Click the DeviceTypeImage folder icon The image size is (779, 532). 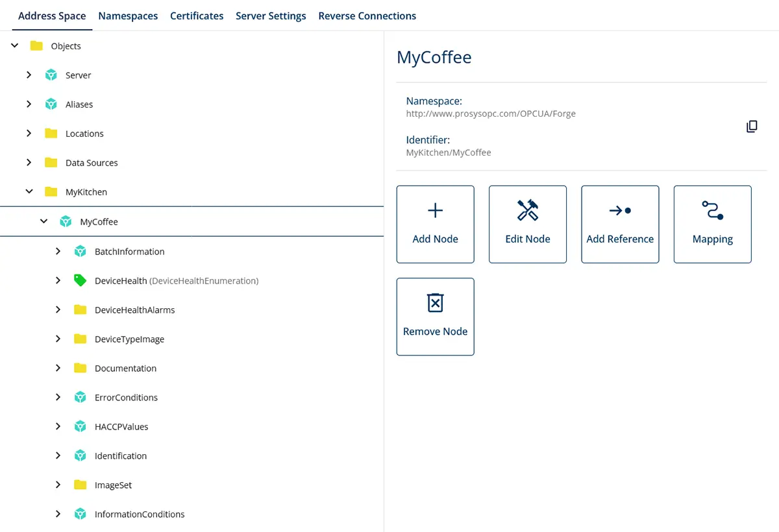coord(80,339)
